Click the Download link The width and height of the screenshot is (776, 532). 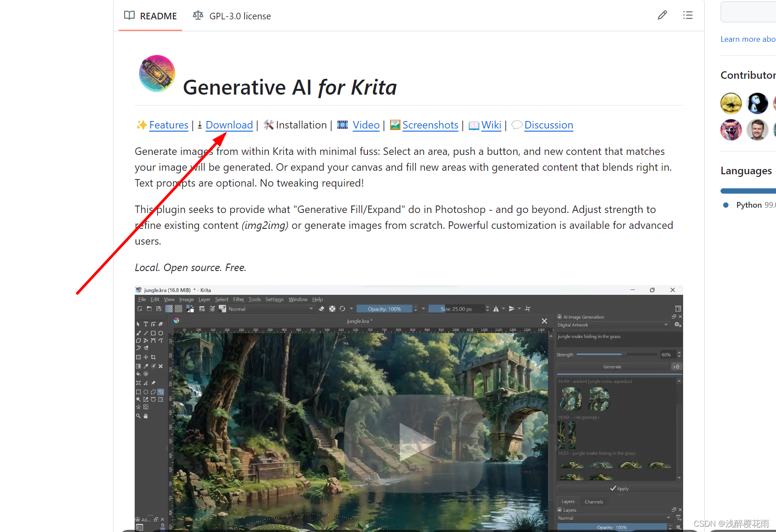pos(229,125)
